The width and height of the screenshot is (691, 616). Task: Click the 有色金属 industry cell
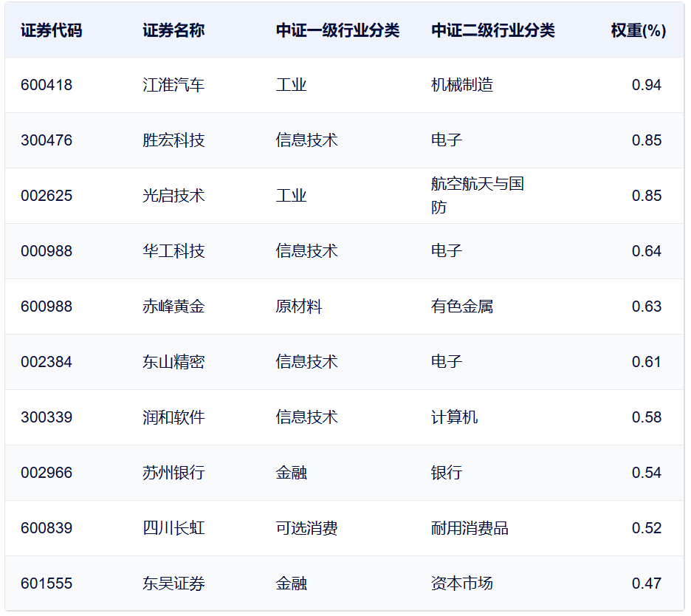click(462, 307)
